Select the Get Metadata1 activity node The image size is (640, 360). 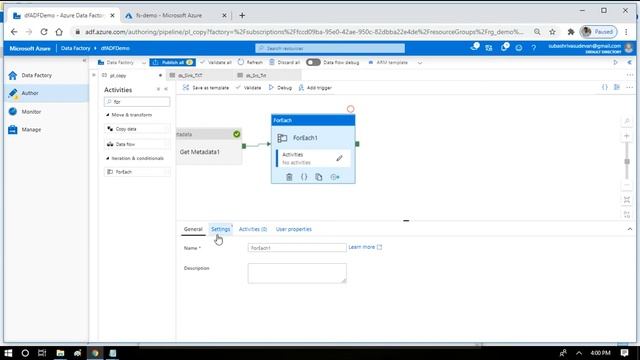coord(209,147)
